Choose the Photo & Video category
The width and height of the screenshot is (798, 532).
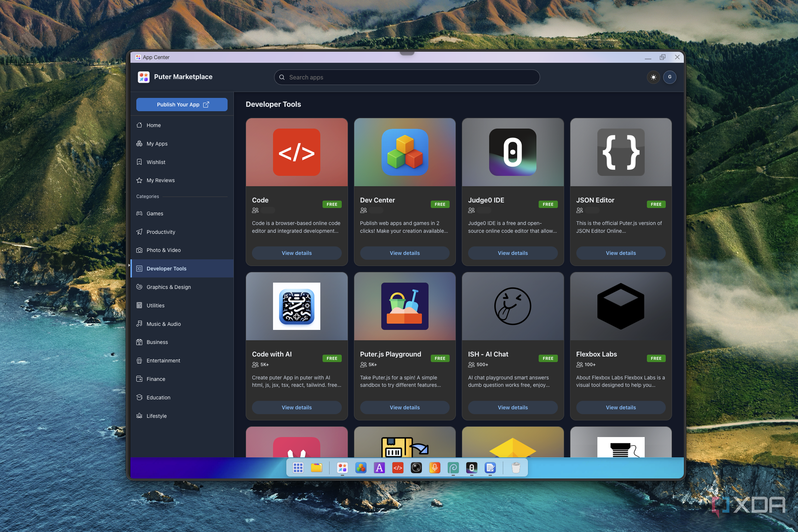coord(182,250)
